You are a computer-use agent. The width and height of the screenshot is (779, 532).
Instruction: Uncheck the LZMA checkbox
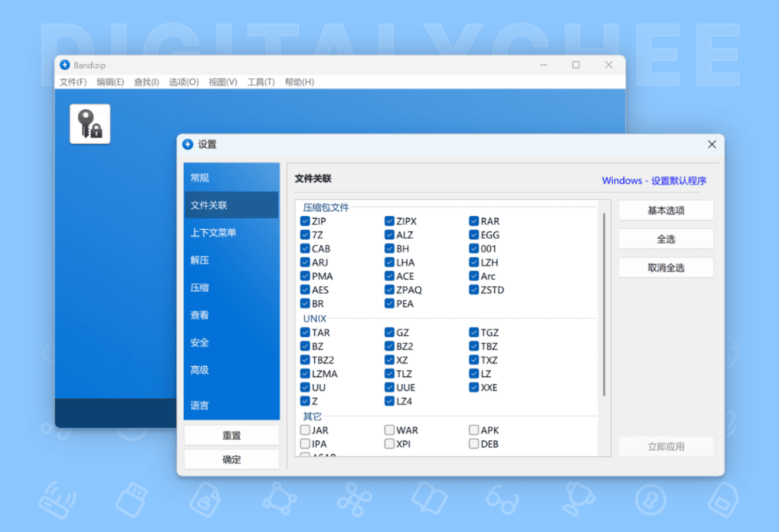[305, 374]
